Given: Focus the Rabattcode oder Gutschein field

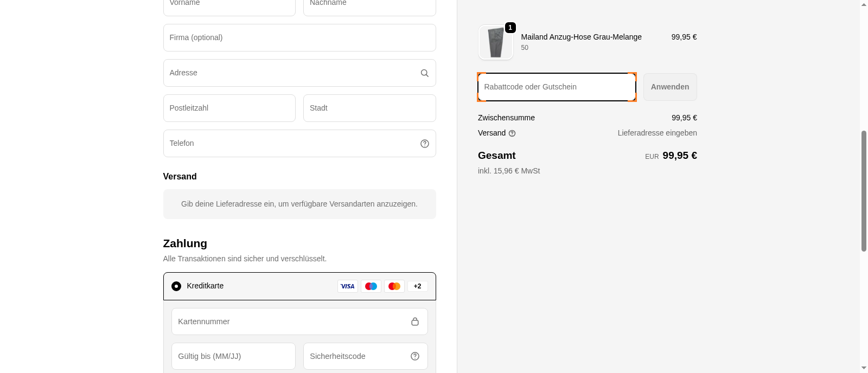Looking at the screenshot, I should point(556,87).
